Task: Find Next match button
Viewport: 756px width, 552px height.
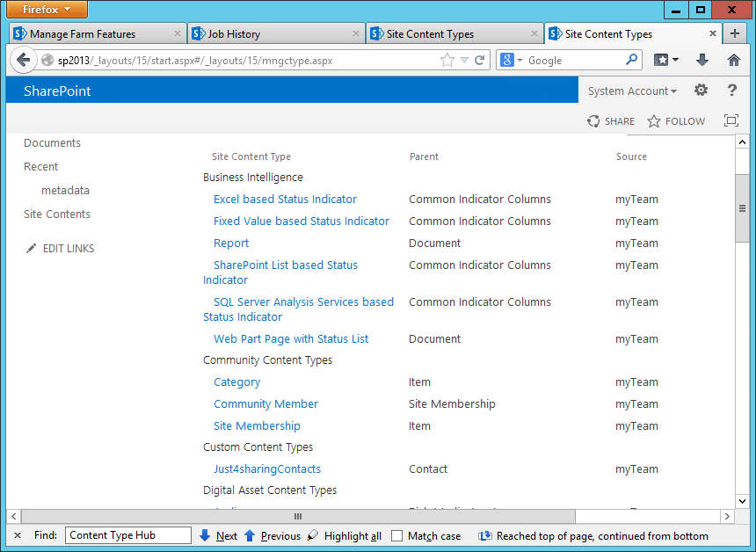Action: (x=218, y=535)
